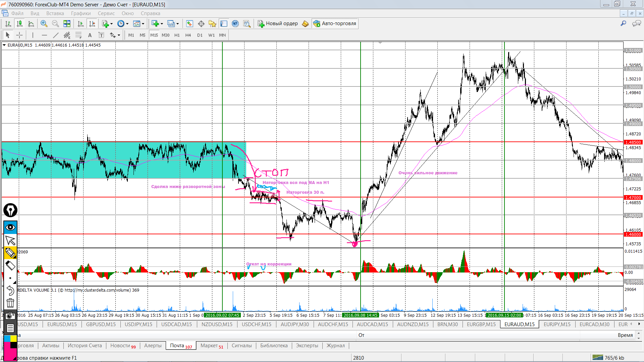
Task: Open the periods clock dropdown arrow
Action: click(127, 24)
